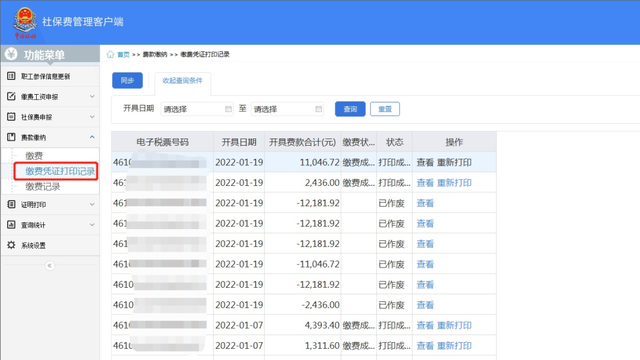Click 重新打印 in the 4,393.40 row
Viewport: 640px width, 360px height.
pos(454,325)
